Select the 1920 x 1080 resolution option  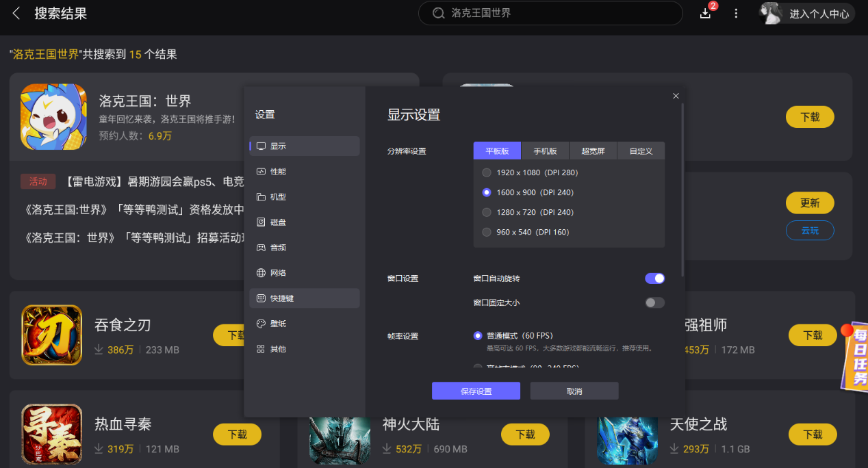point(486,172)
